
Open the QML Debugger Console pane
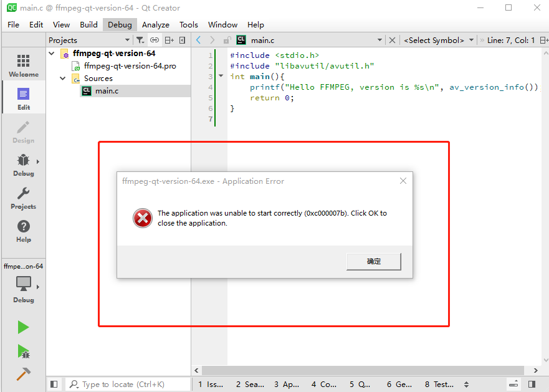point(360,385)
